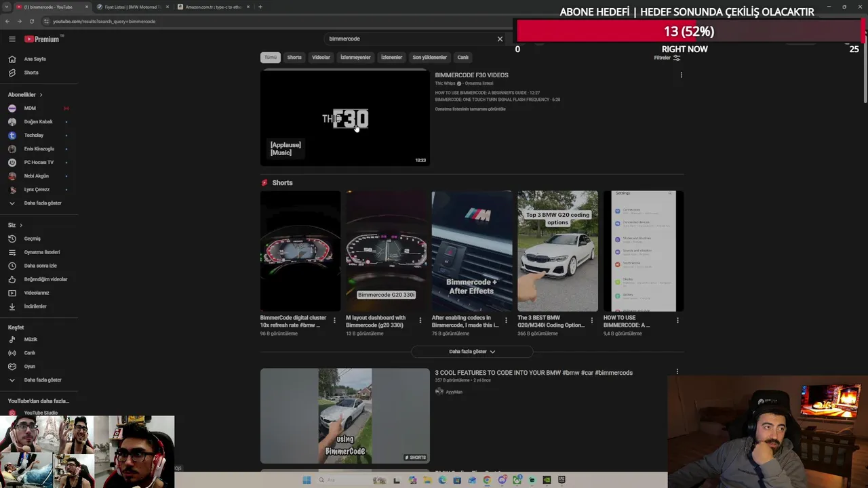The image size is (868, 488).
Task: Open the Lynx Çerezz channel subscription
Action: [37, 189]
